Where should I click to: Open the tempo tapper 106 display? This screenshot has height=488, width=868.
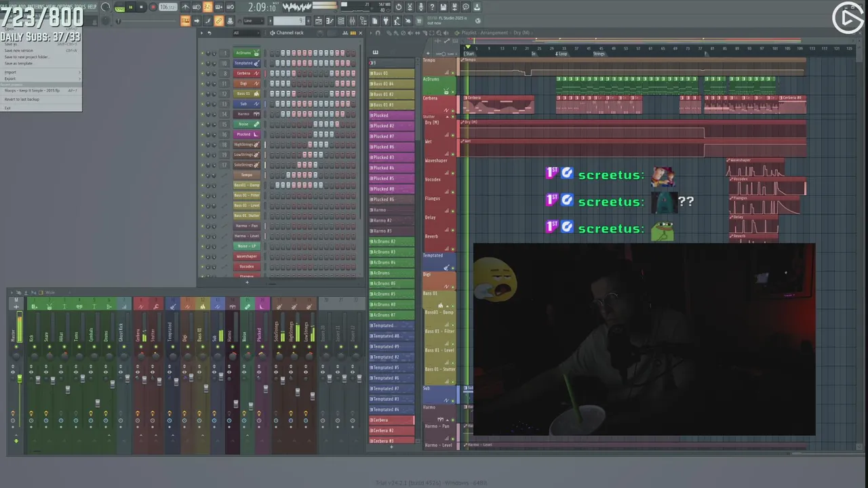pos(167,7)
